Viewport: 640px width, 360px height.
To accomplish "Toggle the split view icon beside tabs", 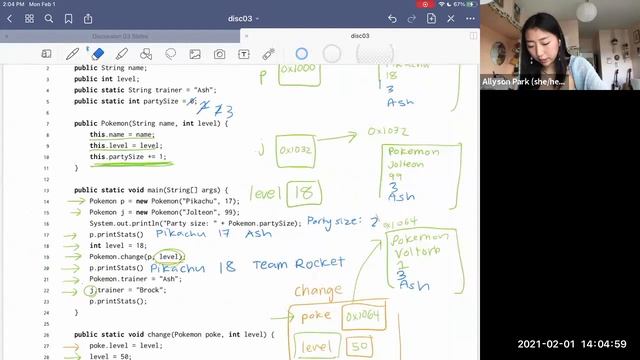I will (473, 36).
